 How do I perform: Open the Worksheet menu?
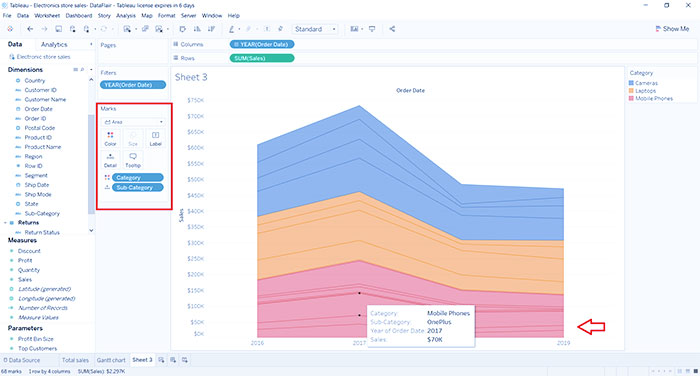(x=47, y=16)
